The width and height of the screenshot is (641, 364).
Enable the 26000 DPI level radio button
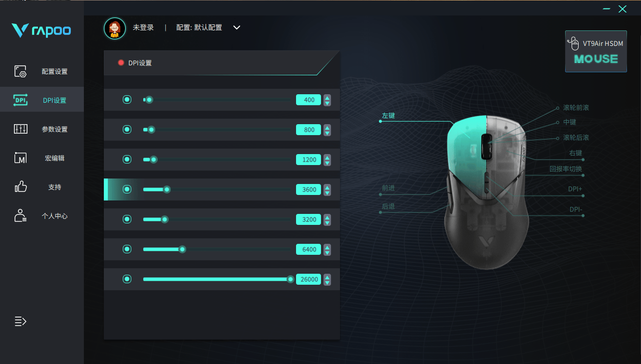tap(127, 279)
